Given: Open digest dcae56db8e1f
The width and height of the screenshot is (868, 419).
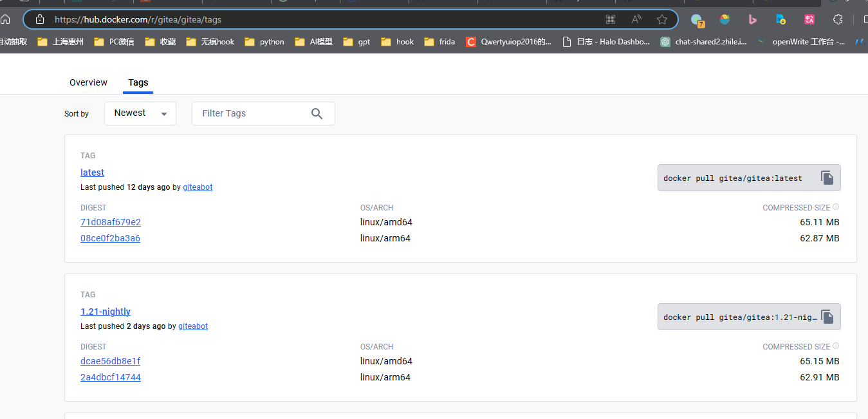Looking at the screenshot, I should (x=110, y=361).
